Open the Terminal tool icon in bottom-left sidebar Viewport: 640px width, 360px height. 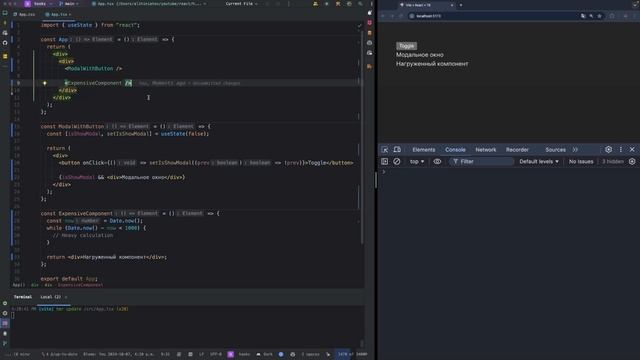(5, 323)
